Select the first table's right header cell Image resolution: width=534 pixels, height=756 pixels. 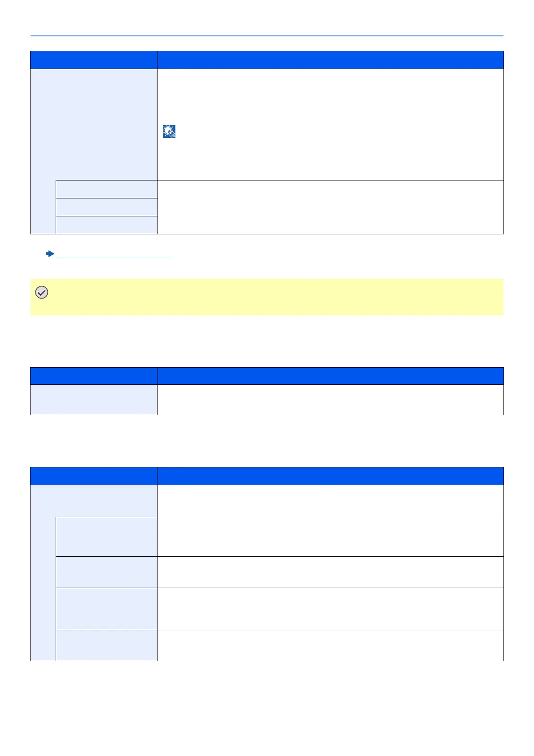330,60
